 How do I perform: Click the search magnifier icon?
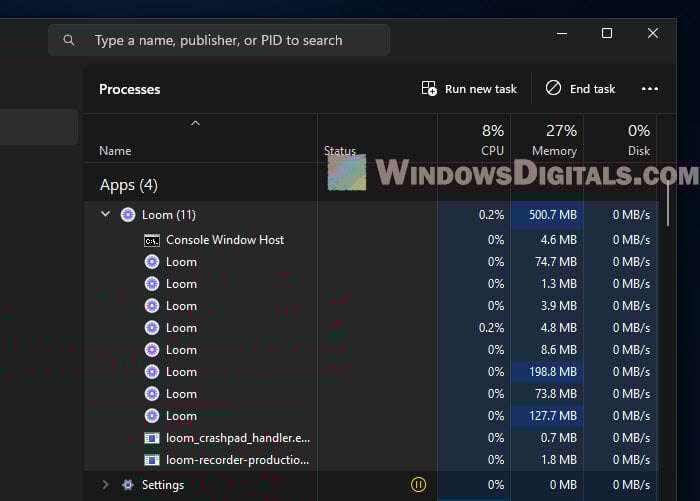(69, 41)
